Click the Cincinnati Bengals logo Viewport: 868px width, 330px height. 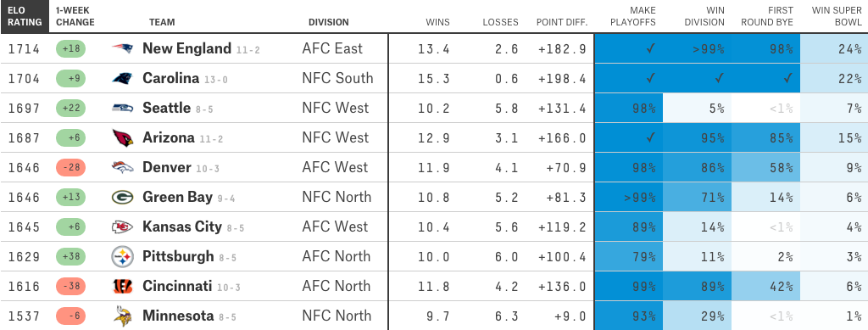pos(122,286)
